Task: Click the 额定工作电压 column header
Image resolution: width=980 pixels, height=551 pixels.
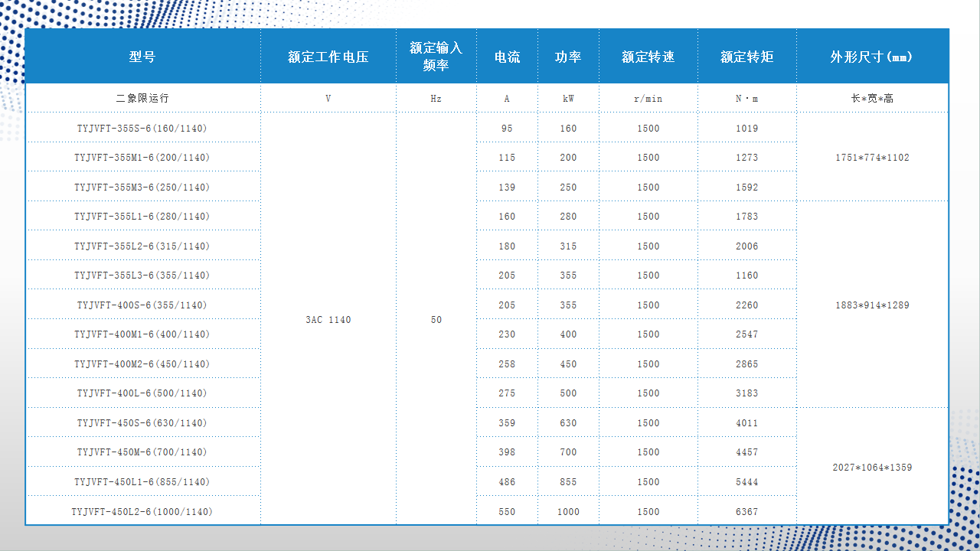Action: click(x=328, y=57)
